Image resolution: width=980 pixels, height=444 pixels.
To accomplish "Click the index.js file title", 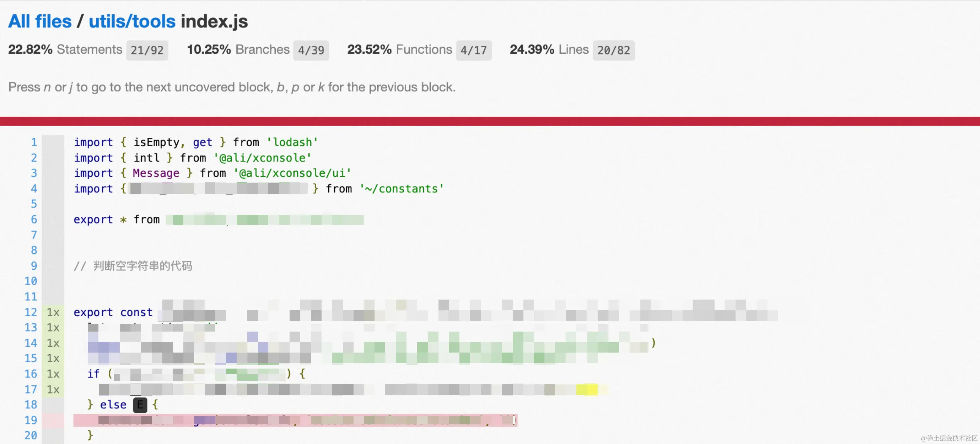I will point(214,21).
